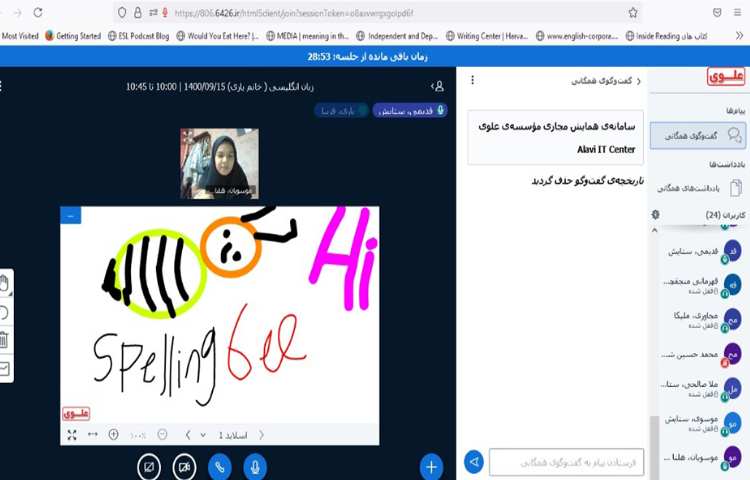Image resolution: width=750 pixels, height=480 pixels.
Task: Make the presentation fullscreen
Action: click(72, 435)
